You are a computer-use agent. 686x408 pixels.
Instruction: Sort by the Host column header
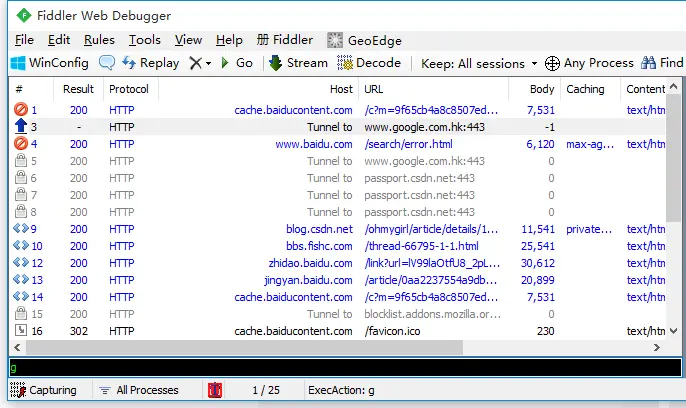click(x=258, y=89)
